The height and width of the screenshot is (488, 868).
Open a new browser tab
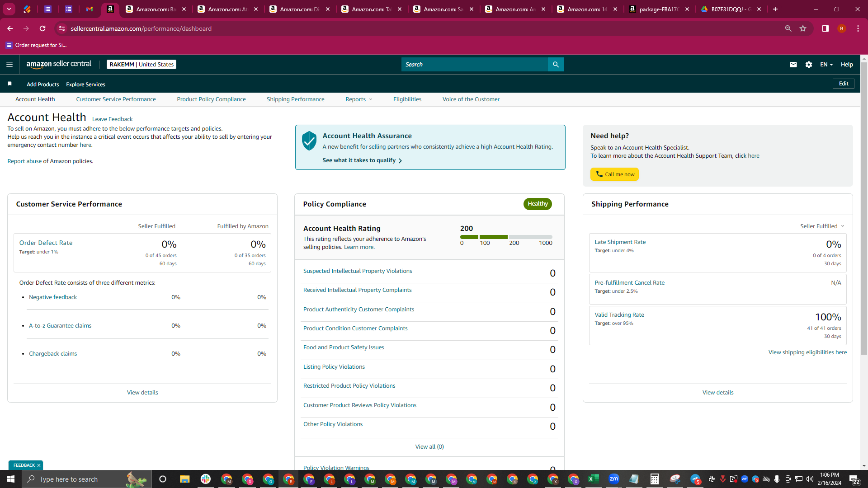tap(775, 9)
